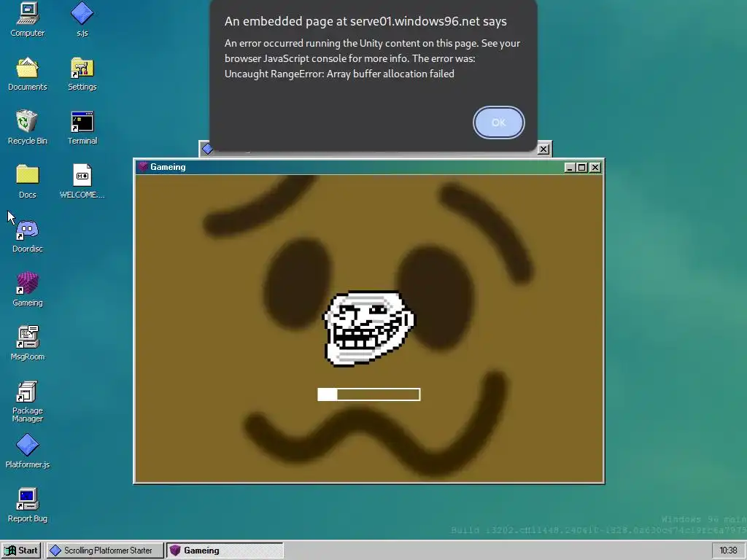Open the Start menu
Image resolution: width=747 pixels, height=560 pixels.
coord(21,551)
